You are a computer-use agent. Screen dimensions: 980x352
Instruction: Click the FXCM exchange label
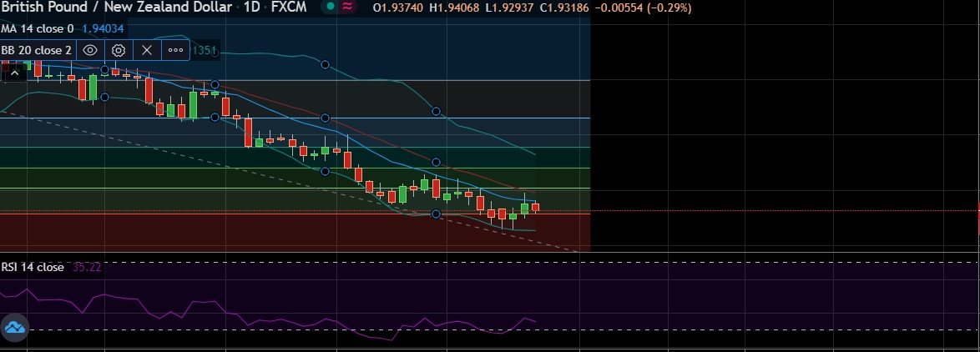289,8
